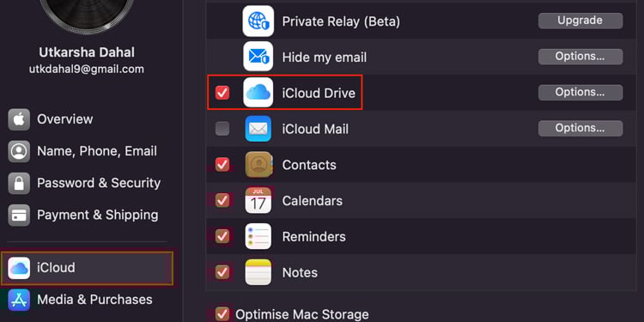Select iCloud in the sidebar
This screenshot has height=322, width=644.
pos(87,268)
